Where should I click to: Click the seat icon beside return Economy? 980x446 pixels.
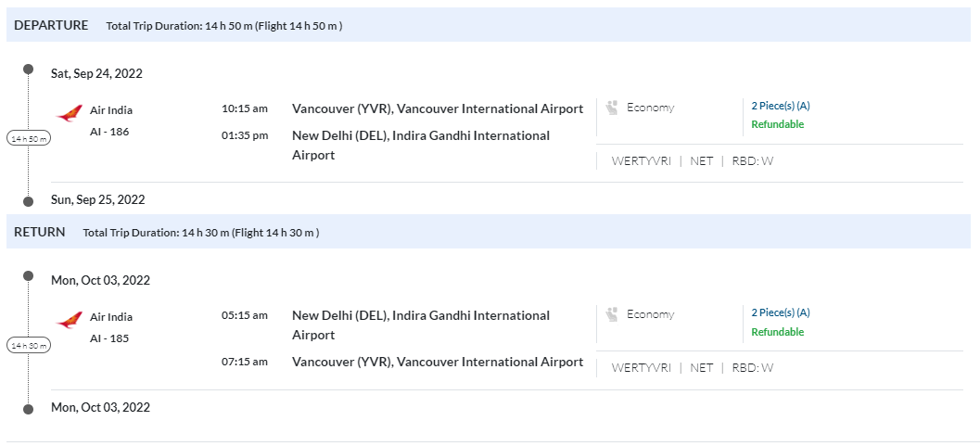coord(611,314)
